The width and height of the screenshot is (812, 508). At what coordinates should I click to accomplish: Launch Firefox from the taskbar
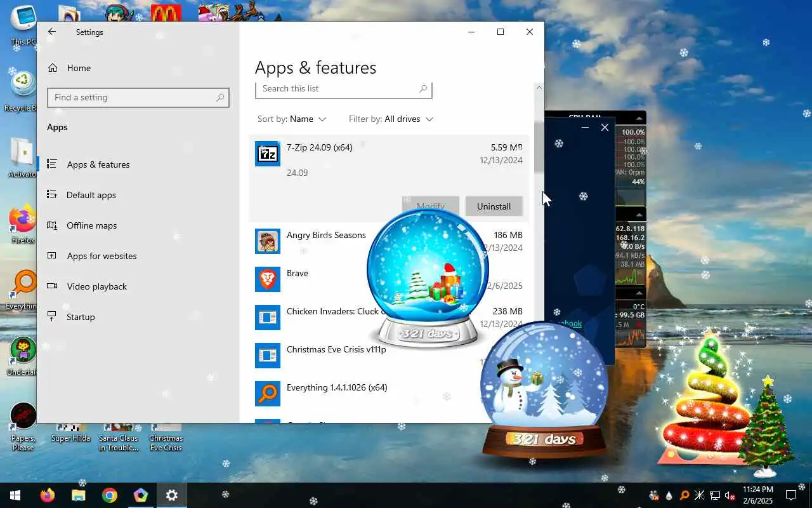(48, 495)
